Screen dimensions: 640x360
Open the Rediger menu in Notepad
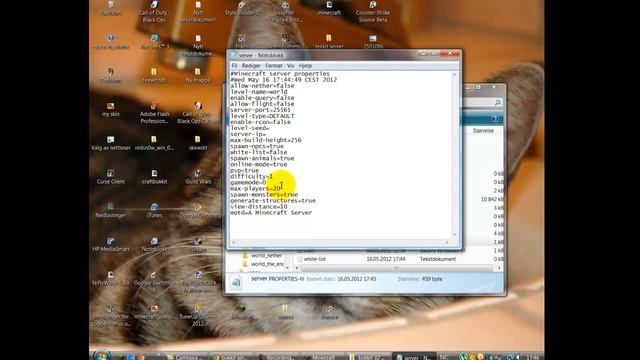tap(251, 66)
